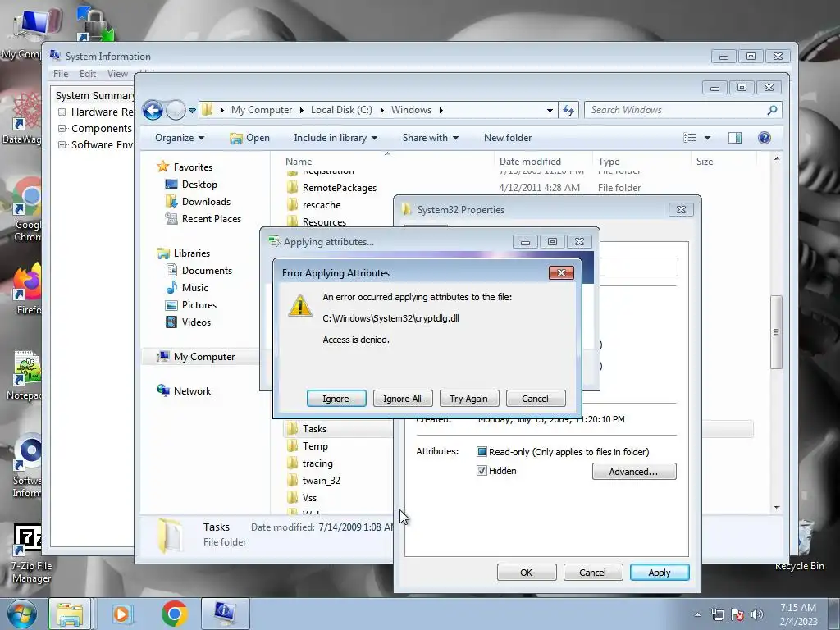Toggle the preview pane icon
840x630 pixels.
(735, 138)
